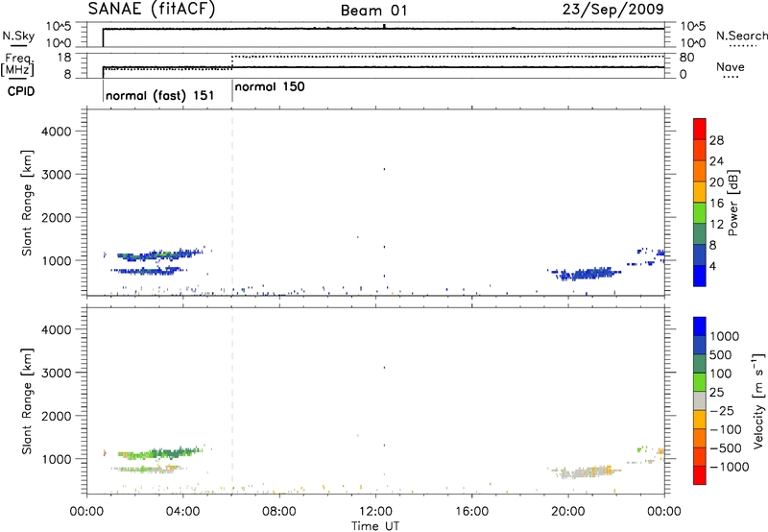Click the 'CPID' label
The height and width of the screenshot is (532, 768).
coord(21,91)
